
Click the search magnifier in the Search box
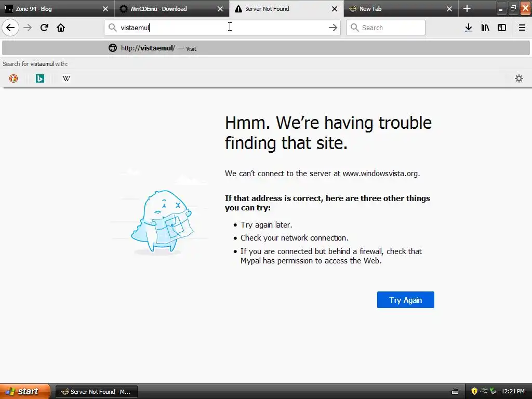coord(354,28)
